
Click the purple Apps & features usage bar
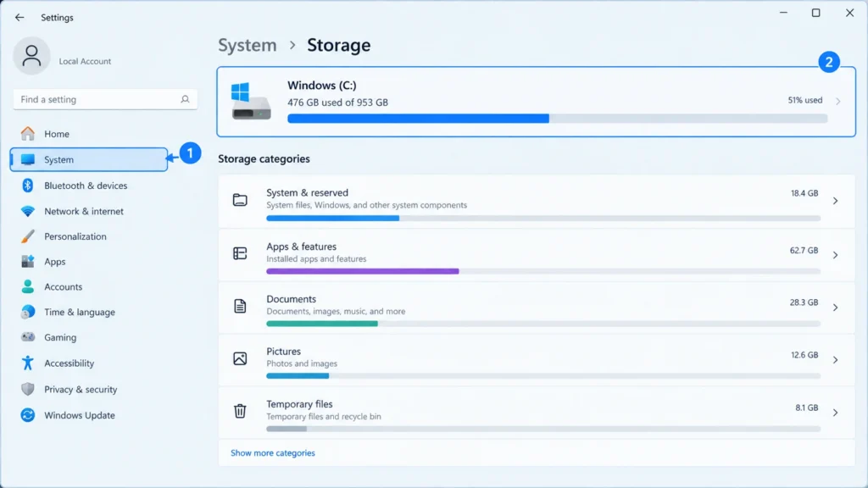[362, 271]
